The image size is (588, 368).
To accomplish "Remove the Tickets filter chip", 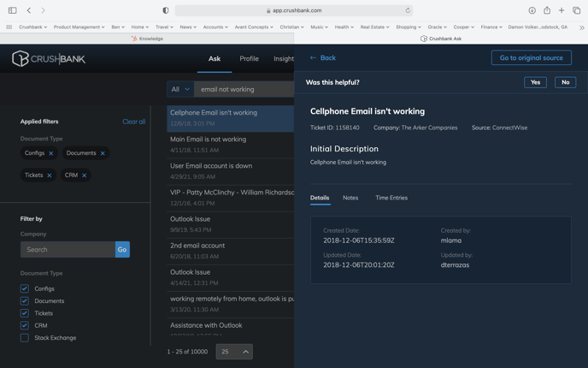I will (x=49, y=175).
